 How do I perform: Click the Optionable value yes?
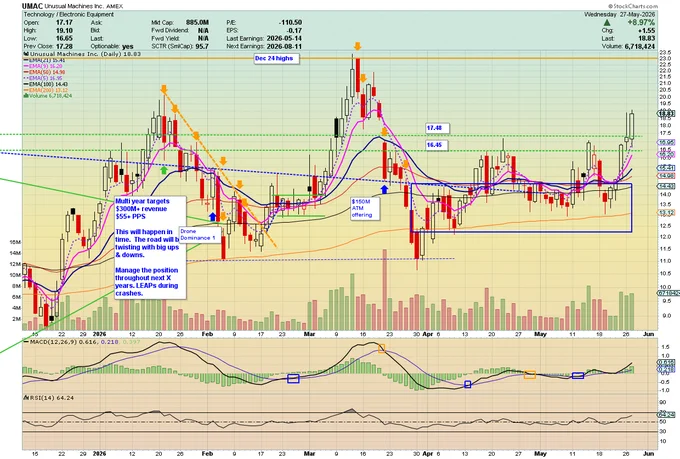point(128,46)
